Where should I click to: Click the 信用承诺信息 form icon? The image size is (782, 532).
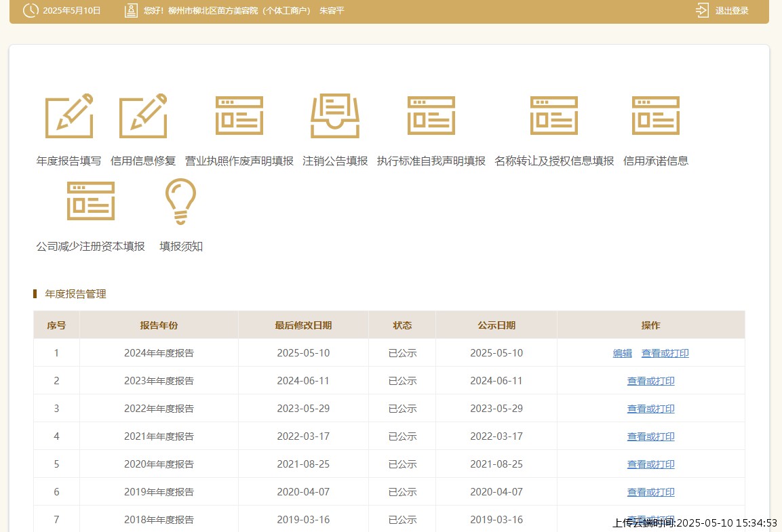[x=656, y=116]
